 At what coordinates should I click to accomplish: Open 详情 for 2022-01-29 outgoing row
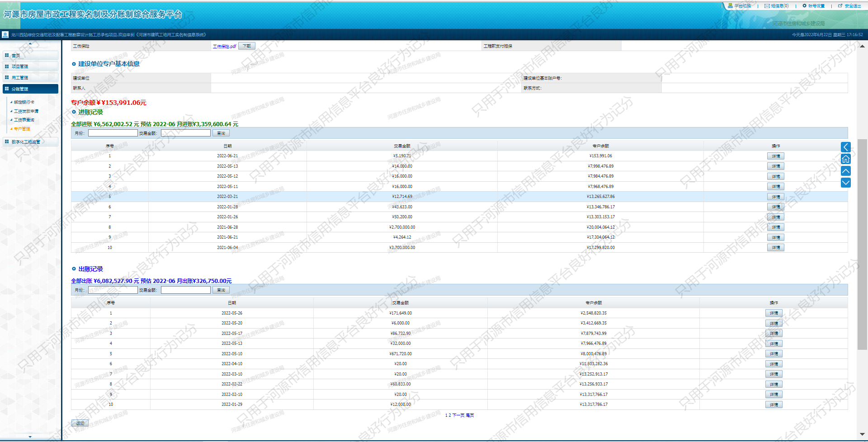point(774,404)
